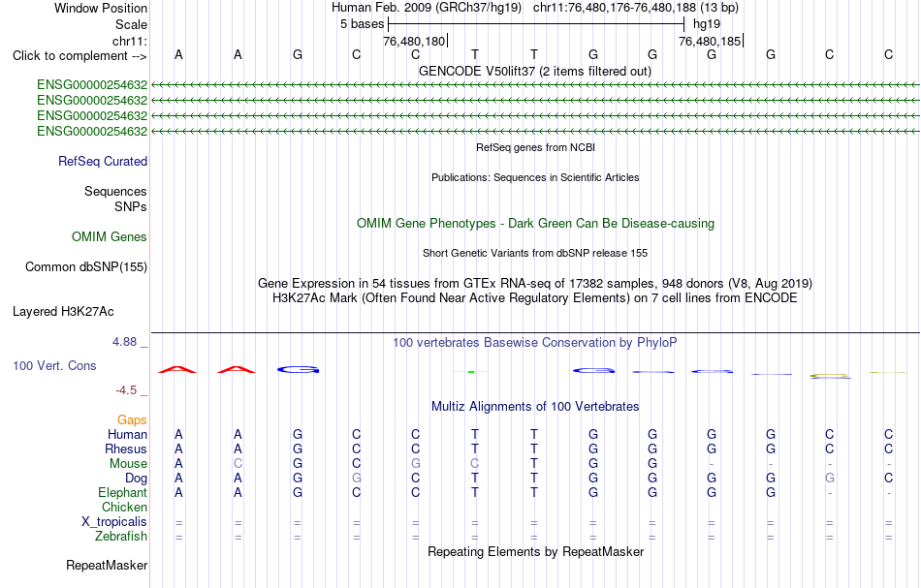Click the 'RepeatMasker' side label

click(x=107, y=566)
